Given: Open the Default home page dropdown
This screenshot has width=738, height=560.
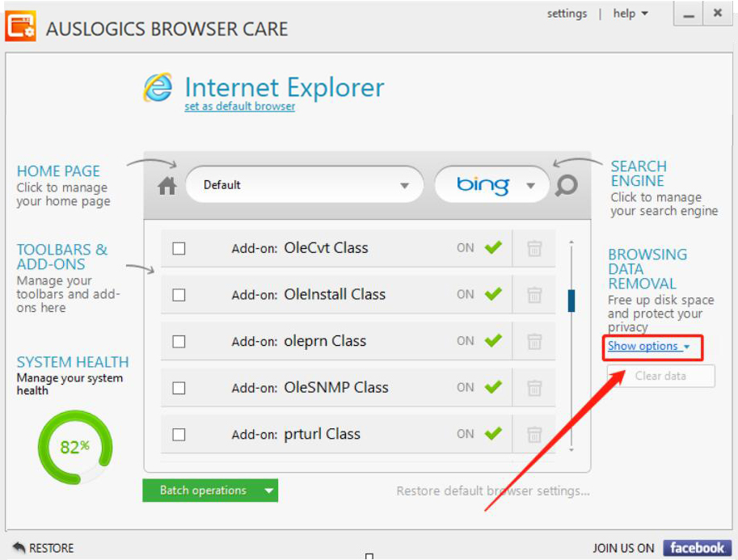Looking at the screenshot, I should [x=305, y=185].
